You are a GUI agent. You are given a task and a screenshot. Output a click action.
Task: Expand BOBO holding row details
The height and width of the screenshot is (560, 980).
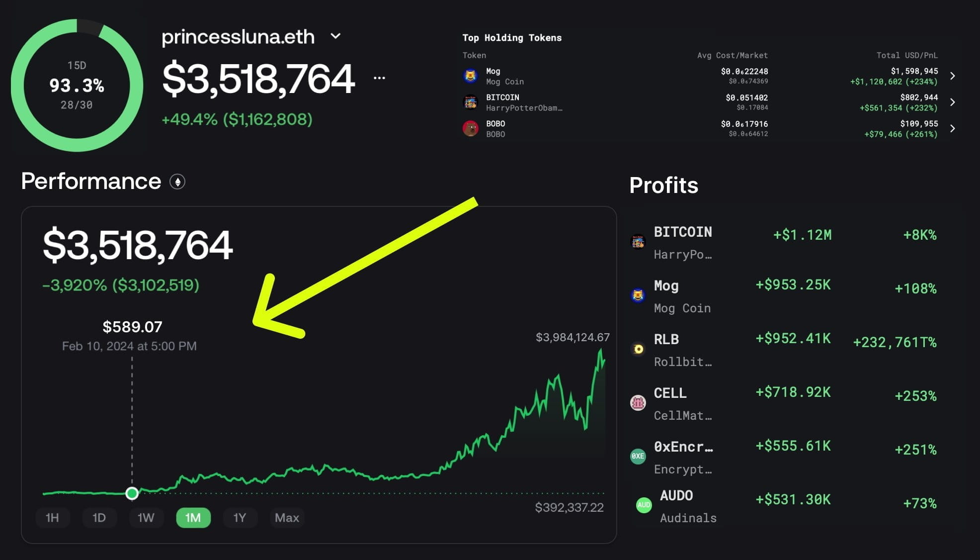coord(953,128)
